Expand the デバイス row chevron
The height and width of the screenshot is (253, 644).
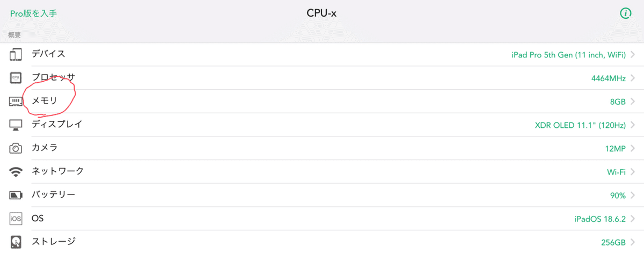[x=634, y=54]
